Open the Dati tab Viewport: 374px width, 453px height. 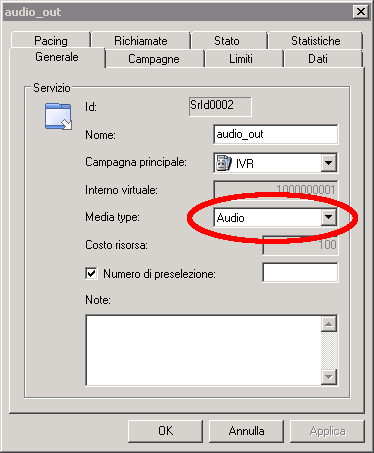coord(318,59)
